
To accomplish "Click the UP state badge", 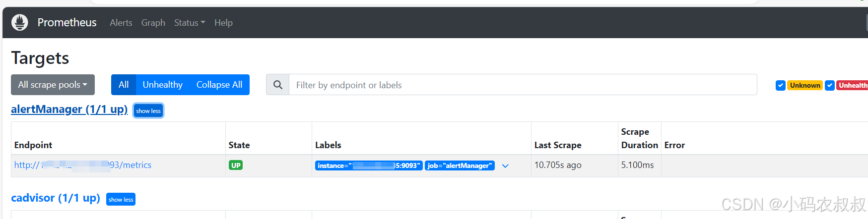I will [x=236, y=165].
